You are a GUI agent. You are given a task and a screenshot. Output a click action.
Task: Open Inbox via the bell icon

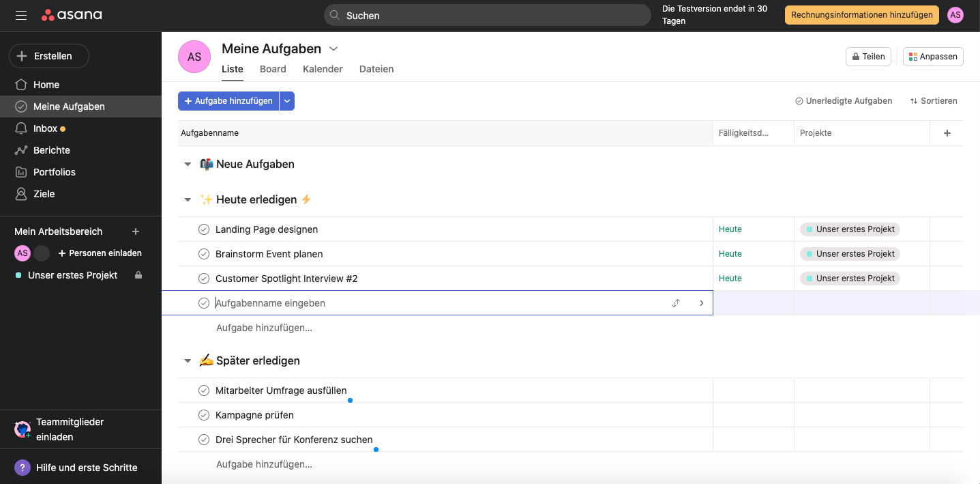pyautogui.click(x=21, y=128)
